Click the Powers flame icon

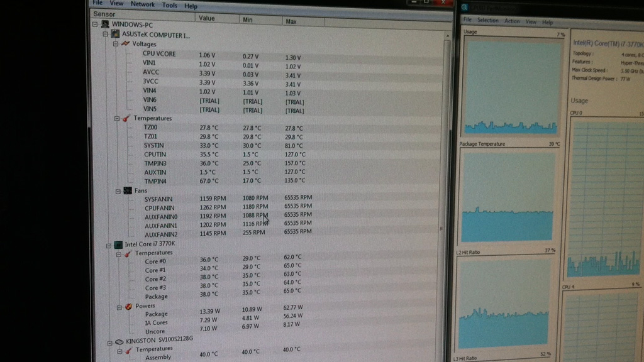click(x=128, y=307)
